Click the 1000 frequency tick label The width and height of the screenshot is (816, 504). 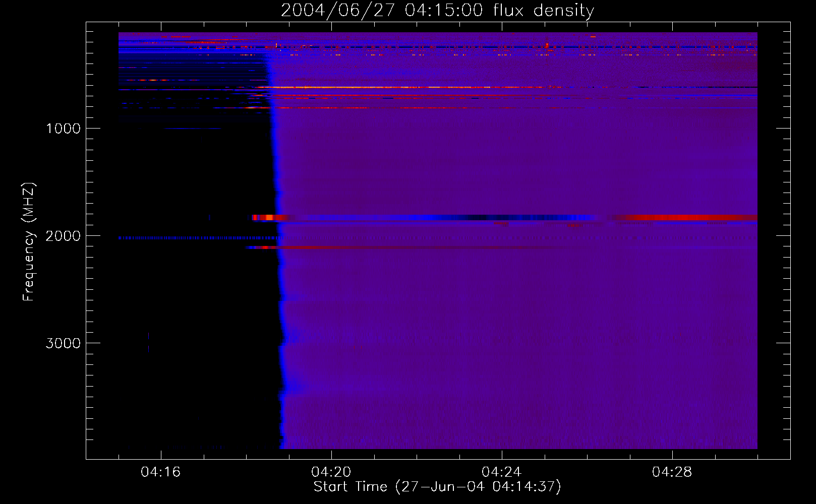point(64,129)
